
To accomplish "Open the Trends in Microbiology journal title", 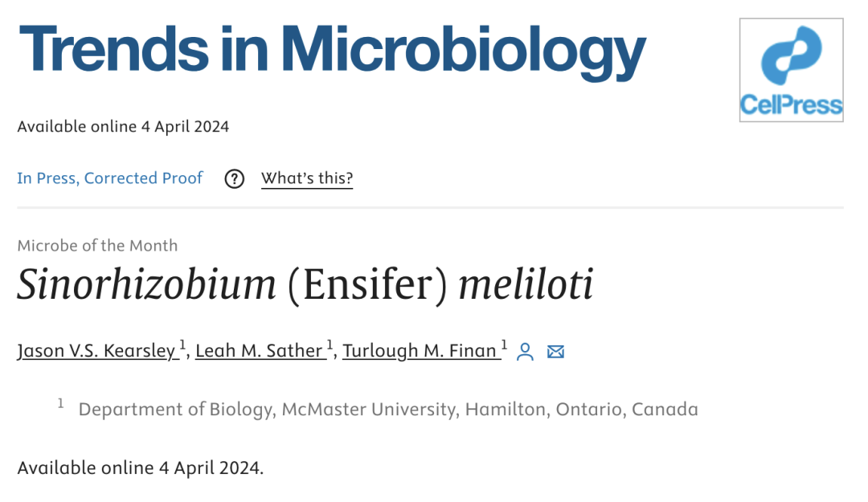I will tap(332, 52).
